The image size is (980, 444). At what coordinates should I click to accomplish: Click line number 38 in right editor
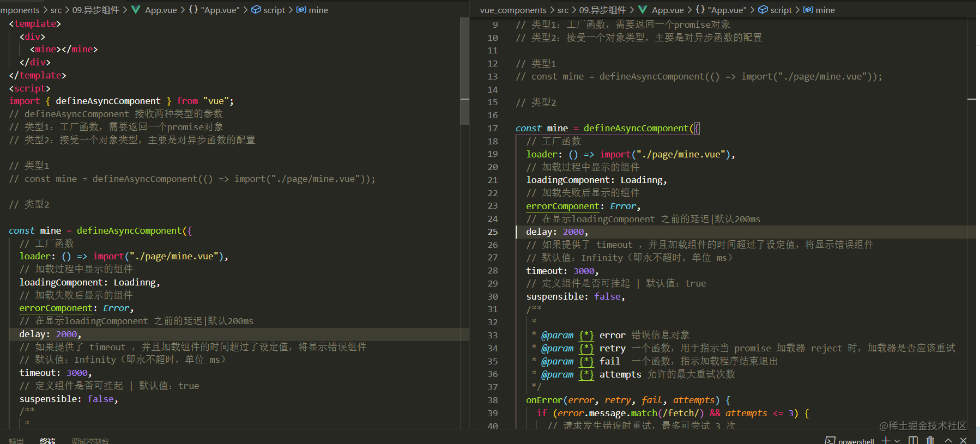[493, 400]
